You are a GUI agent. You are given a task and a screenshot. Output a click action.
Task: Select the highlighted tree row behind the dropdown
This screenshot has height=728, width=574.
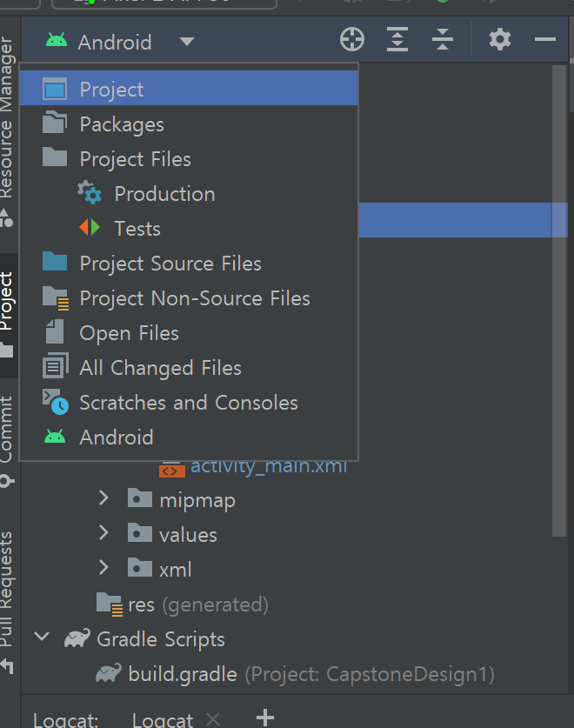[x=463, y=219]
